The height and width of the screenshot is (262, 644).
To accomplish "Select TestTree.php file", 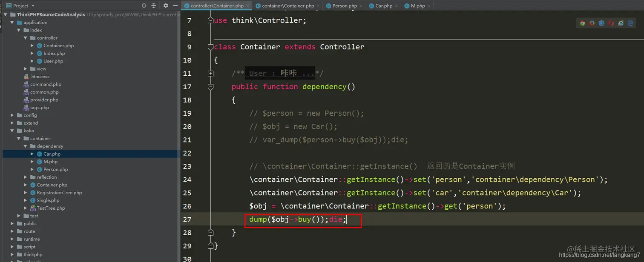I will [51, 208].
